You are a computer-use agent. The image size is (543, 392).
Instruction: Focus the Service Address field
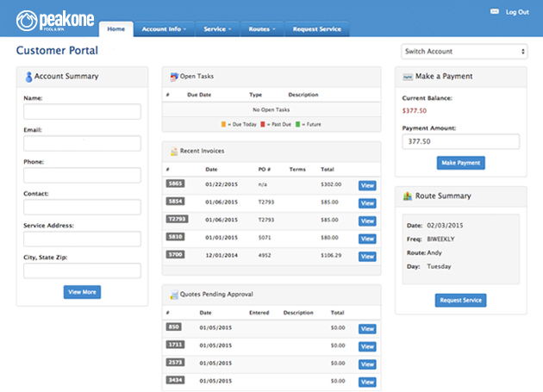pos(82,239)
